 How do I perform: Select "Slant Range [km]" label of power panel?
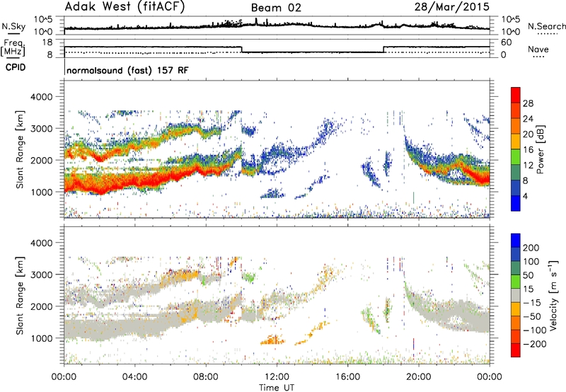20,149
